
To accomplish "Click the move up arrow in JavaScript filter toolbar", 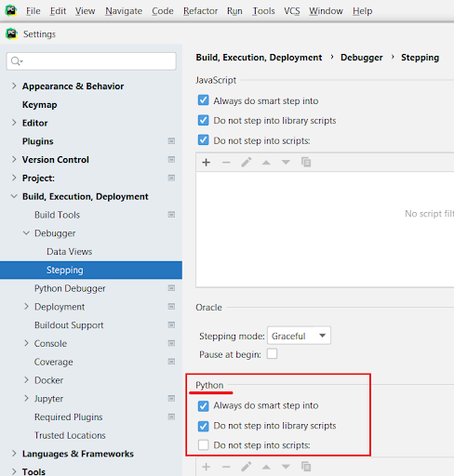I will pyautogui.click(x=266, y=162).
